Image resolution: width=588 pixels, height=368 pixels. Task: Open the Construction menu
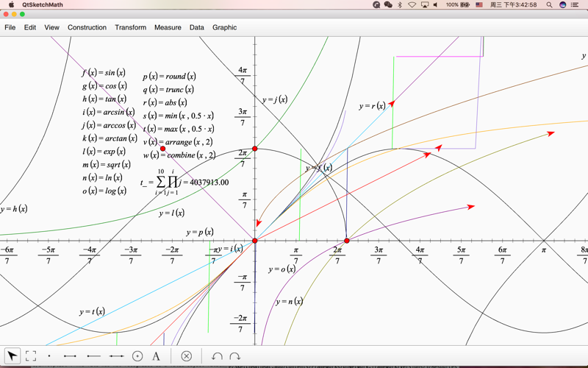[x=87, y=27]
